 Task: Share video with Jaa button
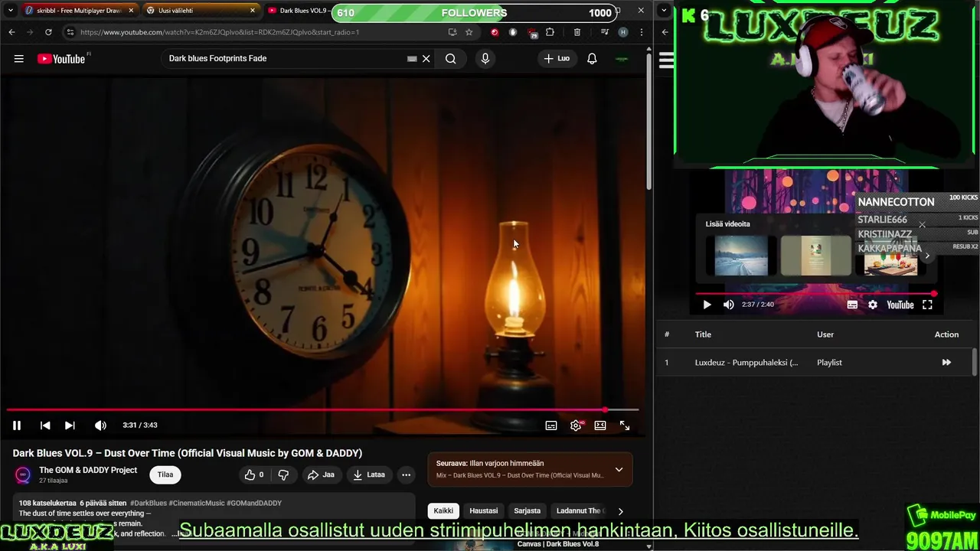click(321, 475)
